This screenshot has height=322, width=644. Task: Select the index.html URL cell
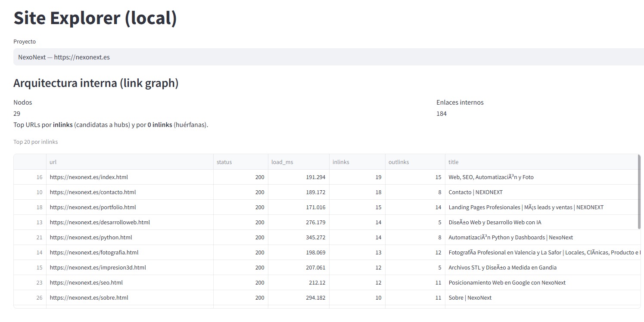click(x=89, y=177)
